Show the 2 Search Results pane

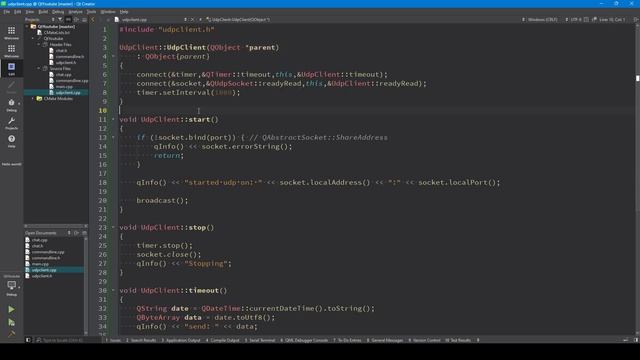tap(141, 340)
